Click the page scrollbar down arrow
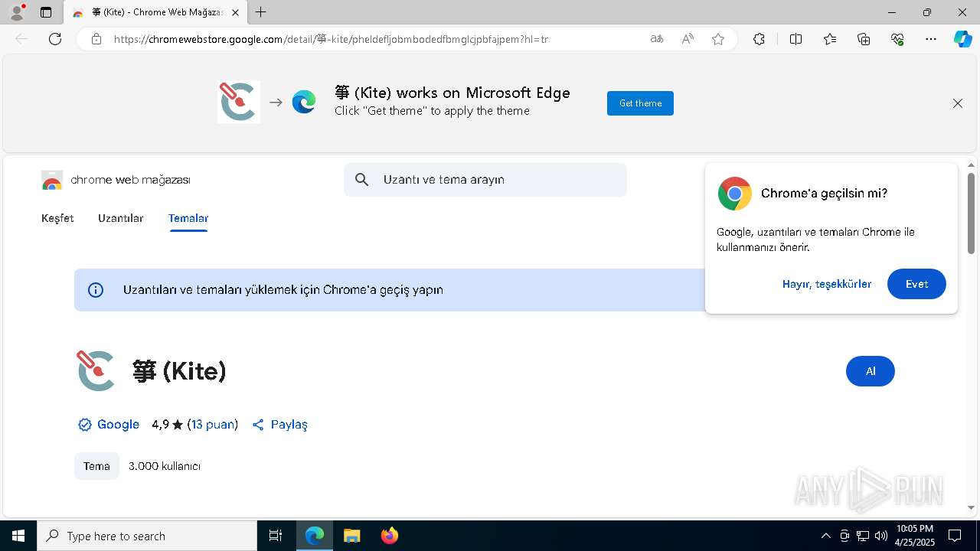 pyautogui.click(x=971, y=507)
